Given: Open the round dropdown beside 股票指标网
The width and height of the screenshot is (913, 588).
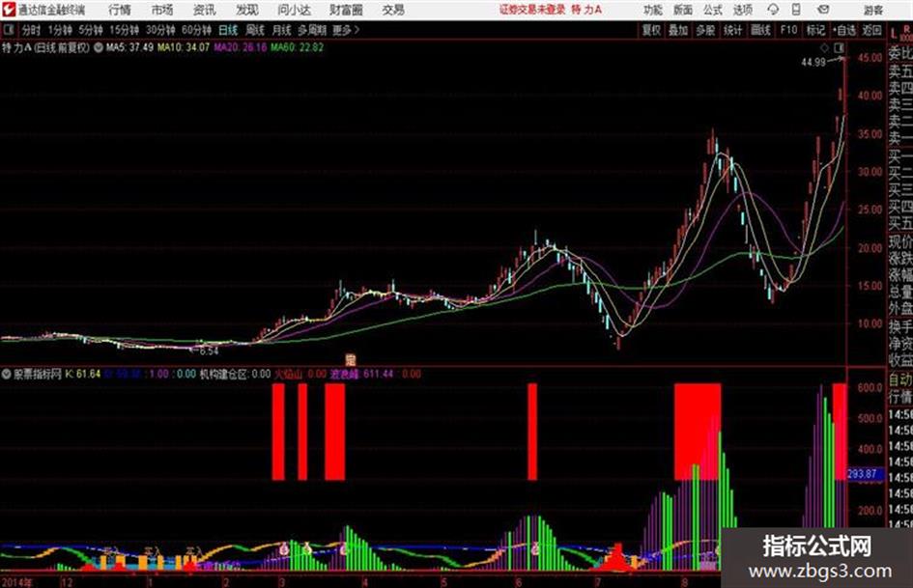Looking at the screenshot, I should point(7,375).
